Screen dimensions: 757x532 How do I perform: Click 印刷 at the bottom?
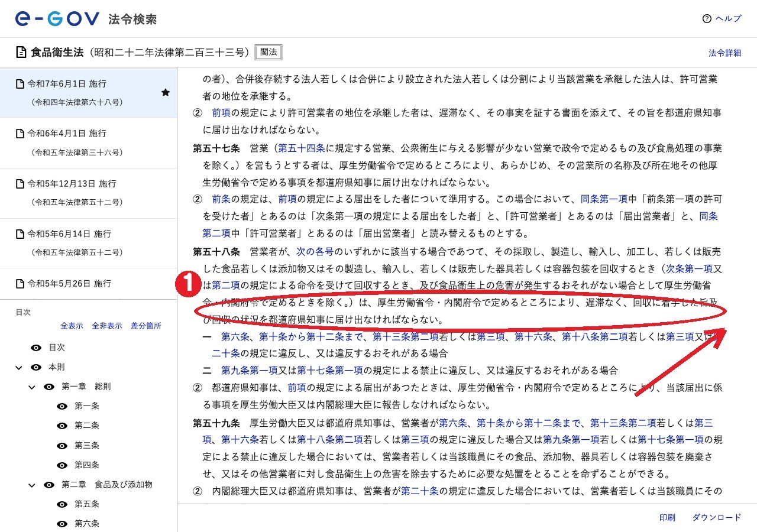pyautogui.click(x=667, y=517)
